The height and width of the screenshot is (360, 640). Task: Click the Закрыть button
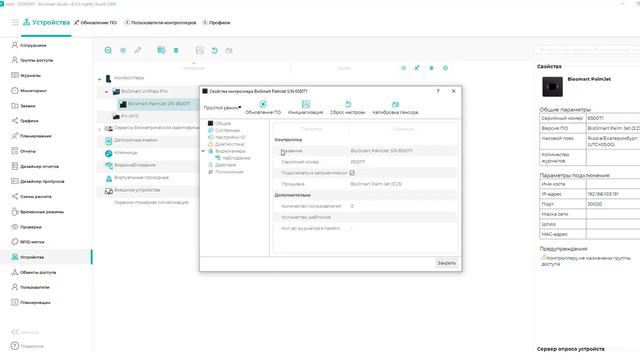447,263
